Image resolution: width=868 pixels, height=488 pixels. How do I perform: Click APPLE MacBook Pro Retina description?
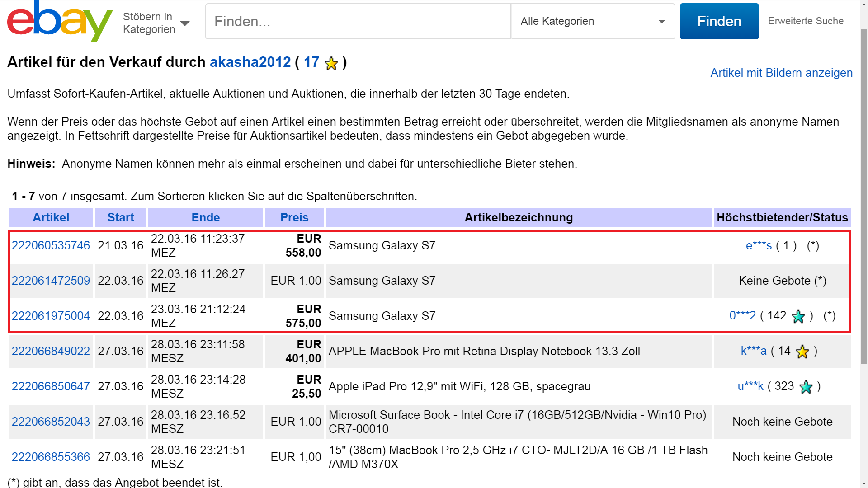(484, 351)
